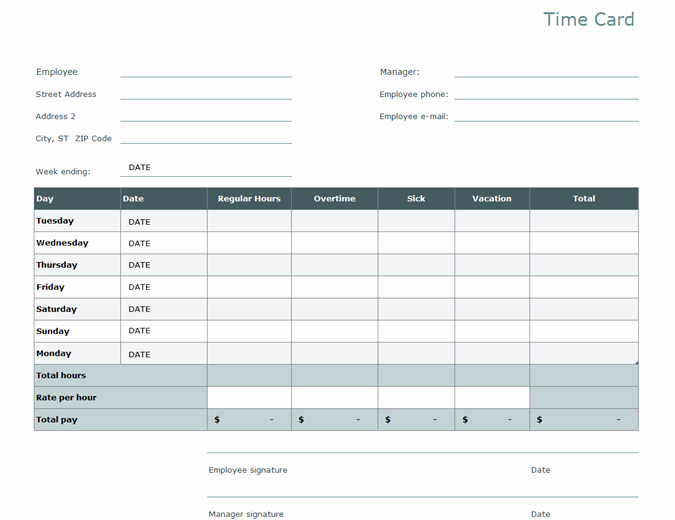Viewport: 675px width, 520px height.
Task: Select Rate per hour Vacation cell
Action: tap(492, 397)
